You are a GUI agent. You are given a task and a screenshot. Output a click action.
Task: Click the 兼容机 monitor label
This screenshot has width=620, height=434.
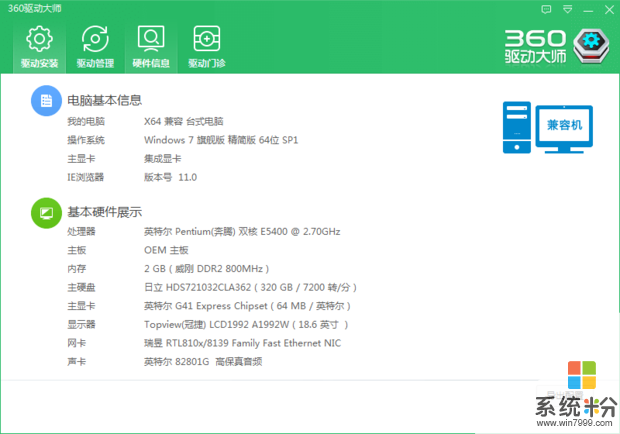tap(570, 126)
